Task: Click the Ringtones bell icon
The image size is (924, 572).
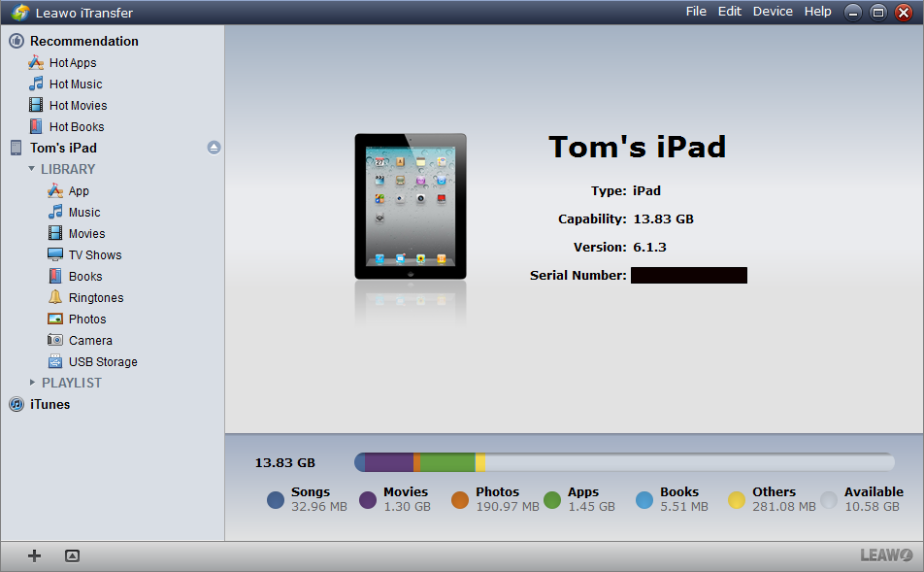Action: coord(55,297)
